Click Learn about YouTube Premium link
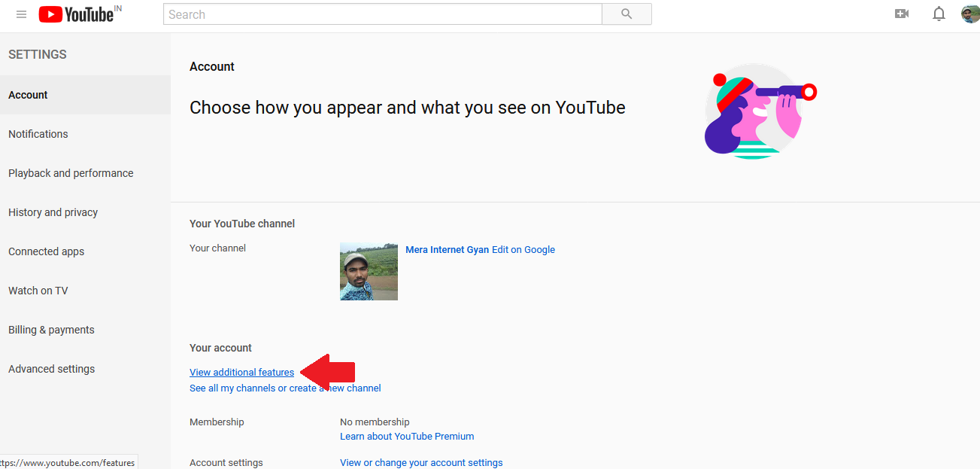 coord(407,437)
